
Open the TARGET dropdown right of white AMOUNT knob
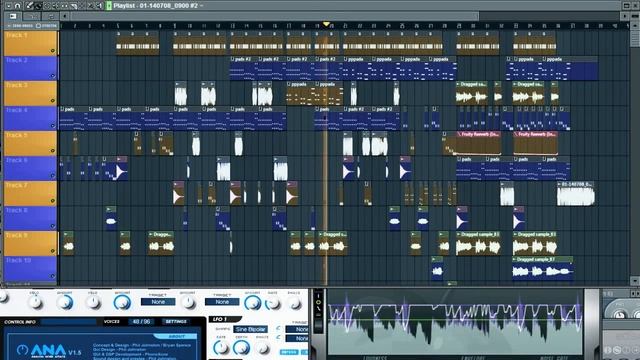tap(222, 302)
